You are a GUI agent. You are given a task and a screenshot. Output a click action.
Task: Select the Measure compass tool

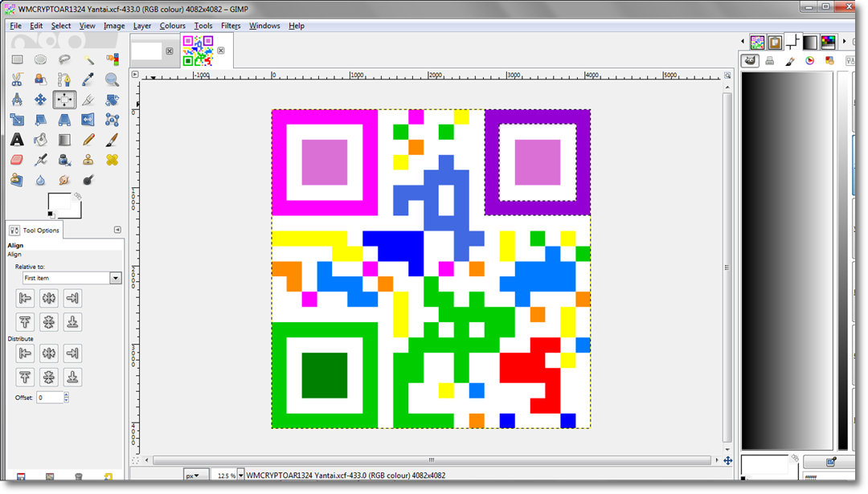[17, 100]
